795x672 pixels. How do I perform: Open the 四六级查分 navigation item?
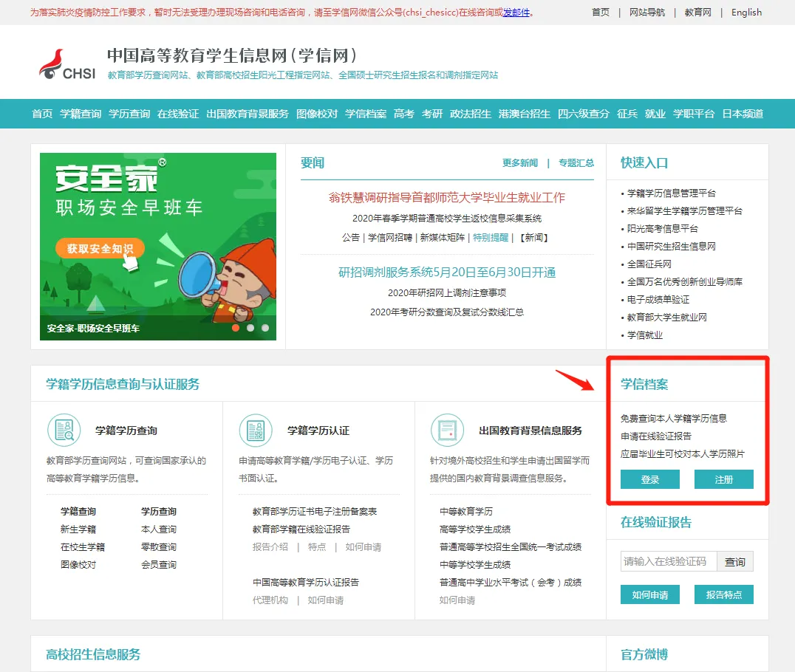[584, 114]
